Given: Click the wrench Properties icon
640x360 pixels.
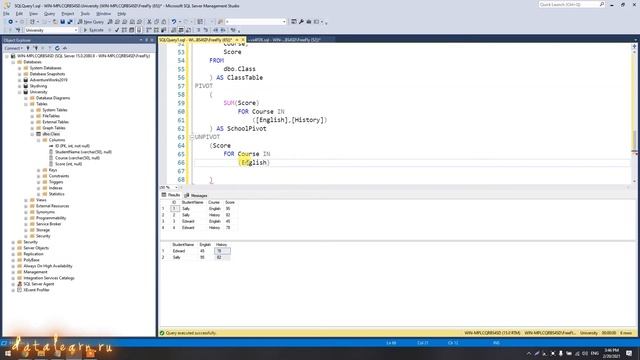Looking at the screenshot, I should click(x=301, y=22).
